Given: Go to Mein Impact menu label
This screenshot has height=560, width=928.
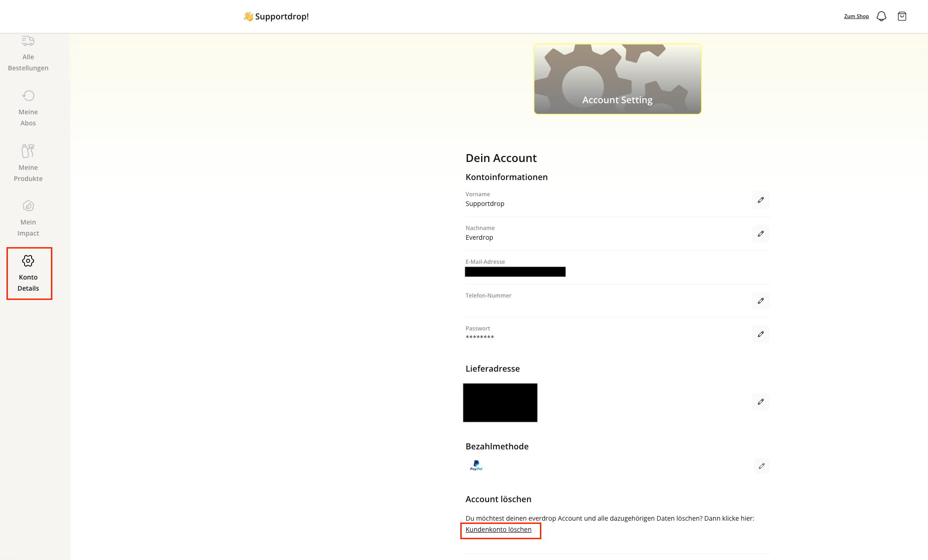Looking at the screenshot, I should (28, 228).
